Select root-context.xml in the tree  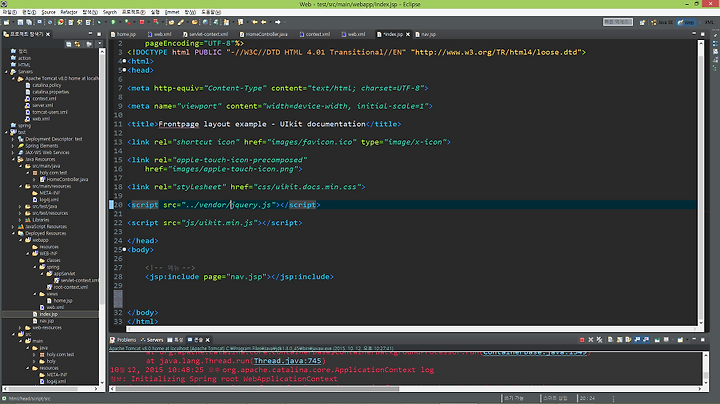(70, 287)
